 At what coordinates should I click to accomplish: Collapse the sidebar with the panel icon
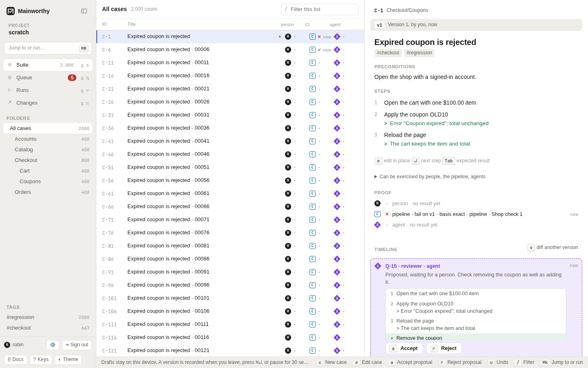point(84,11)
